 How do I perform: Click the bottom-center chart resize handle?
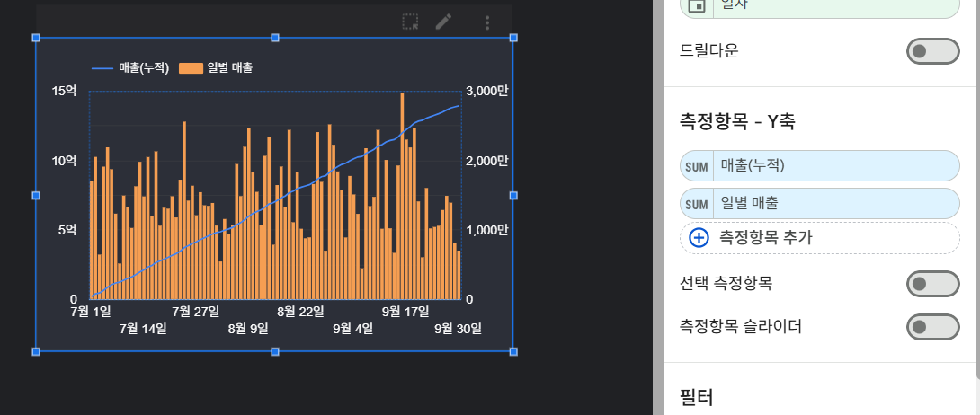[x=275, y=352]
